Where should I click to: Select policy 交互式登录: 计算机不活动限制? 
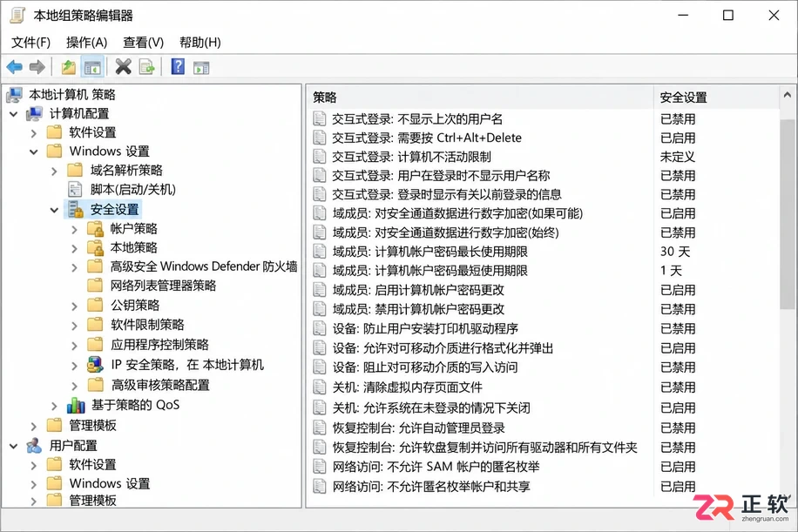click(411, 157)
